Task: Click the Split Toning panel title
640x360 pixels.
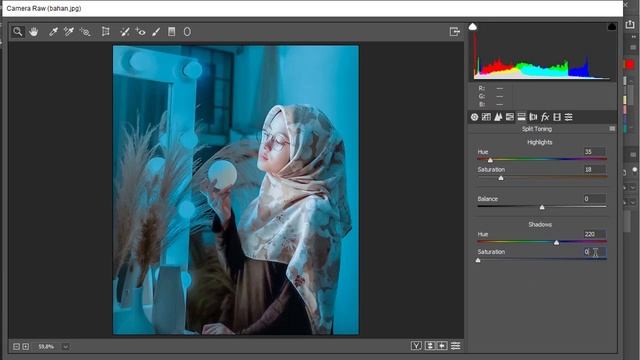Action: tap(537, 129)
